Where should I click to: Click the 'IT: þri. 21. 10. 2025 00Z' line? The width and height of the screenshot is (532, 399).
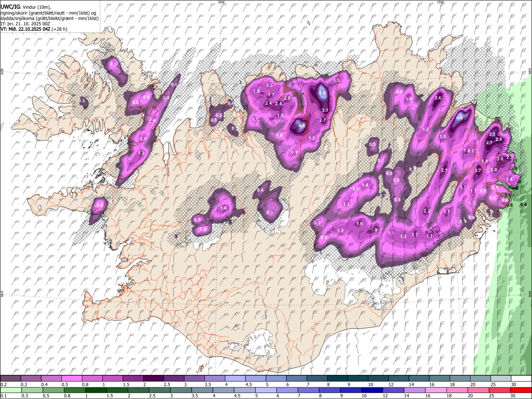(x=25, y=24)
